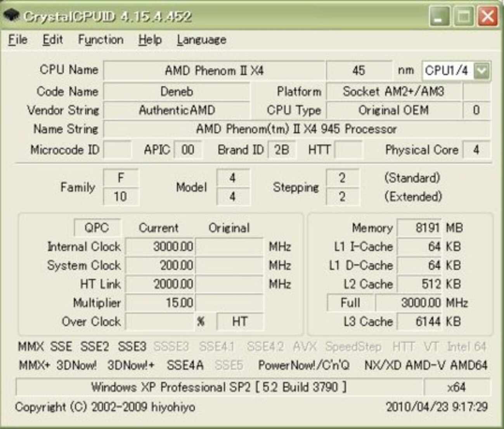Viewport: 504px width, 429px height.
Task: Click the 3DNow!+ feature flag
Action: point(131,365)
